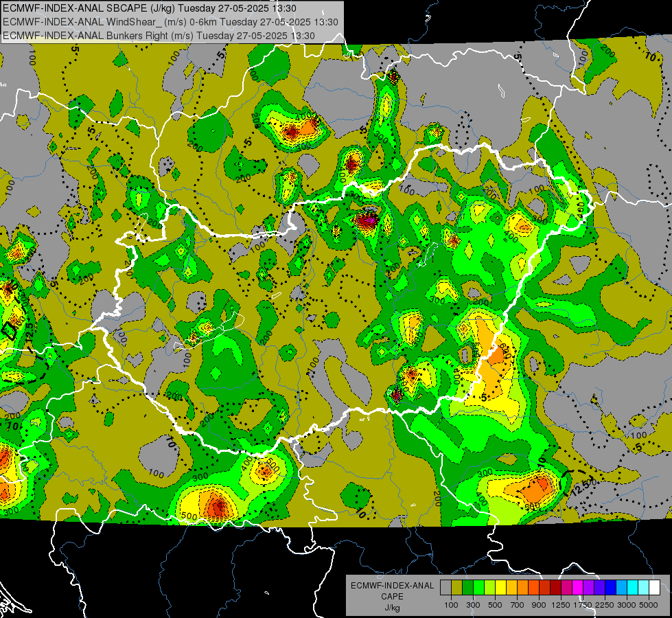Select the white legend swatch
This screenshot has height=618, width=672.
coord(654,588)
